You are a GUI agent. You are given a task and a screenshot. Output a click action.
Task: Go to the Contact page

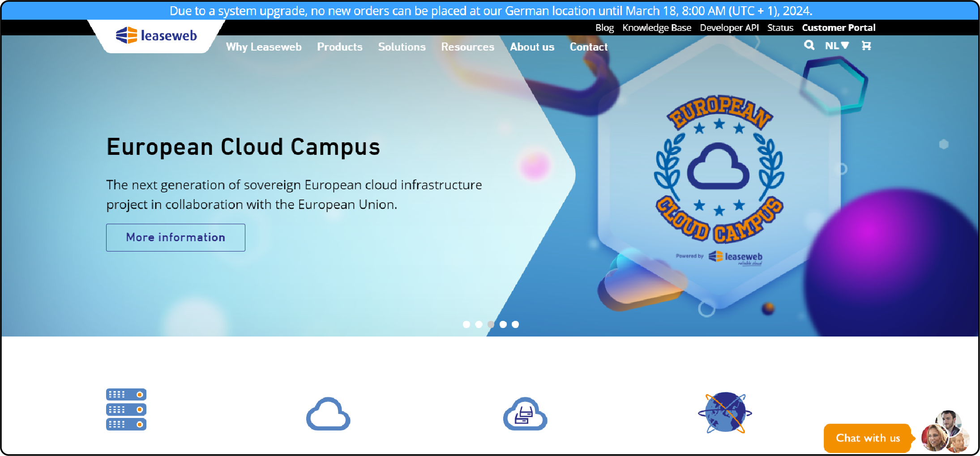tap(589, 47)
